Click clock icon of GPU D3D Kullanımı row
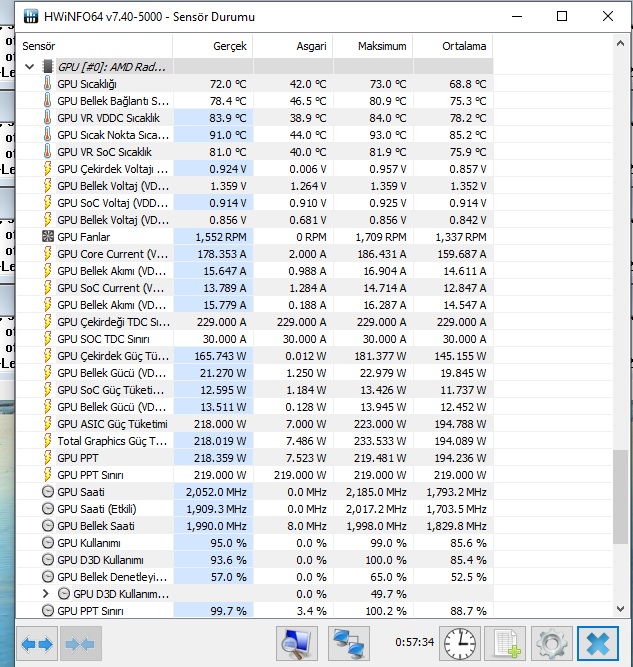633x667 pixels. click(48, 560)
